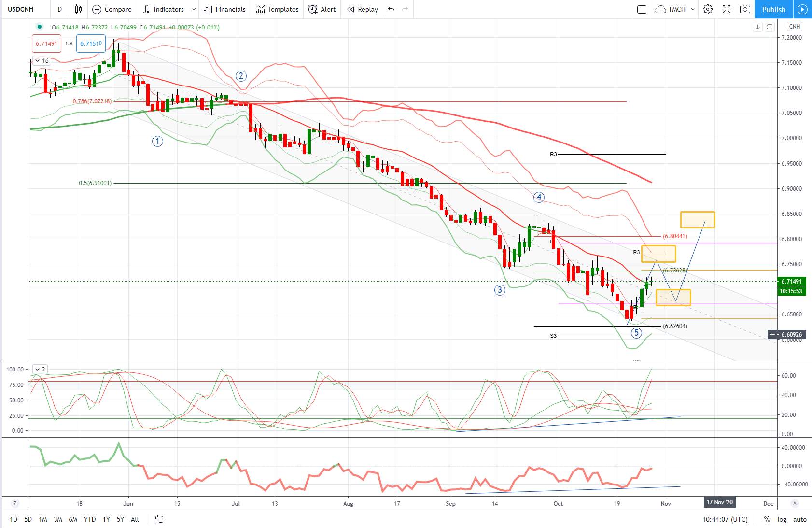Select the Elliott wave label 2
Image resolution: width=812 pixels, height=528 pixels.
tap(241, 76)
